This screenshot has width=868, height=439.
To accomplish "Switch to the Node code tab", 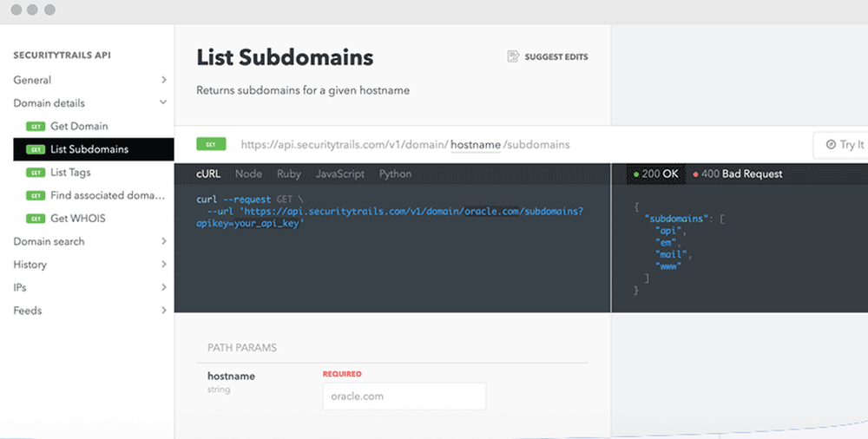I will point(248,174).
